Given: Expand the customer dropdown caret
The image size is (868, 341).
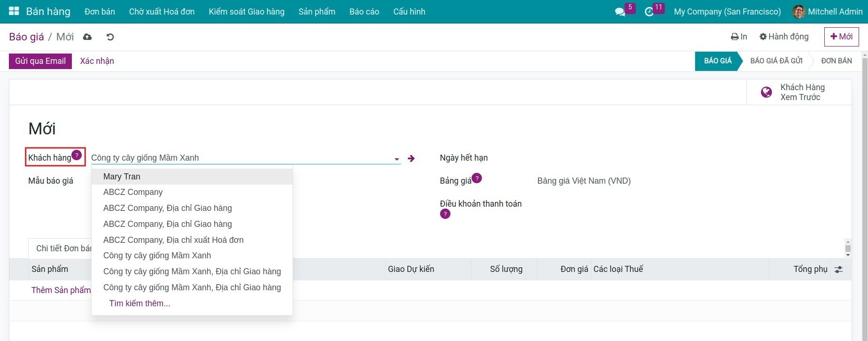Looking at the screenshot, I should pyautogui.click(x=397, y=159).
